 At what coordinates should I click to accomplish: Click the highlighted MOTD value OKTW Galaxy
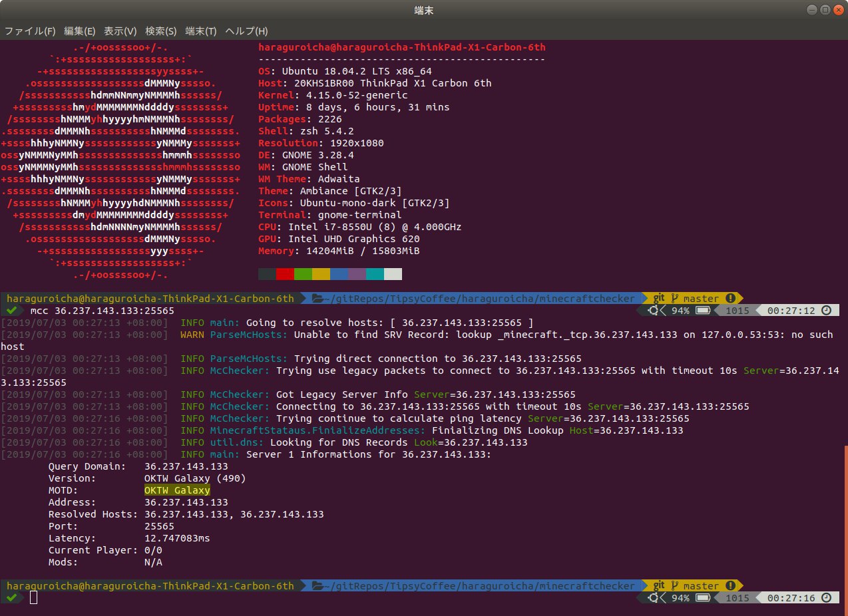click(x=177, y=490)
